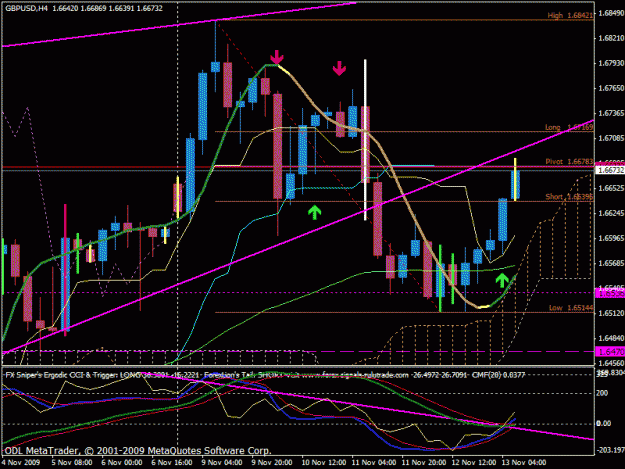Click the 1.67365 price axis value
Image resolution: width=625 pixels, height=469 pixels.
click(611, 113)
